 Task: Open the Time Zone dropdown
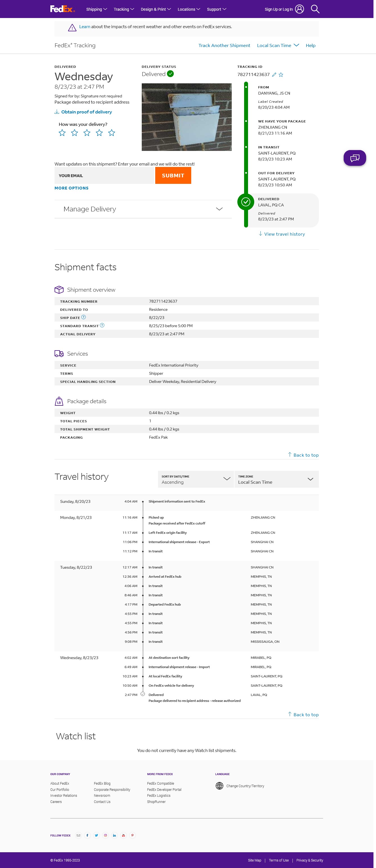(x=276, y=479)
